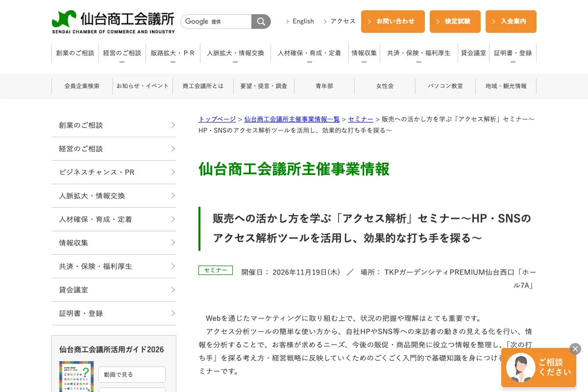Click the お問い合わせ orange button

coord(393,22)
